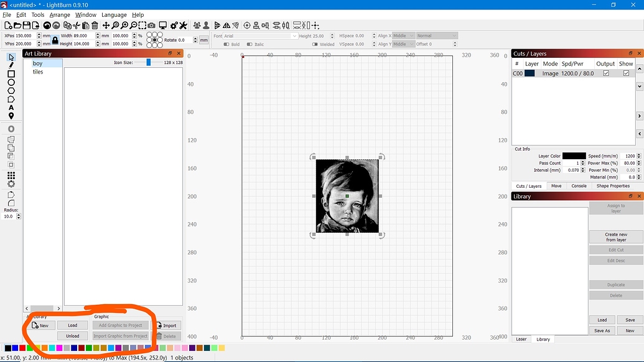Activate the Pan/Move view icon
Viewport: 644px width, 362px height.
click(x=106, y=26)
